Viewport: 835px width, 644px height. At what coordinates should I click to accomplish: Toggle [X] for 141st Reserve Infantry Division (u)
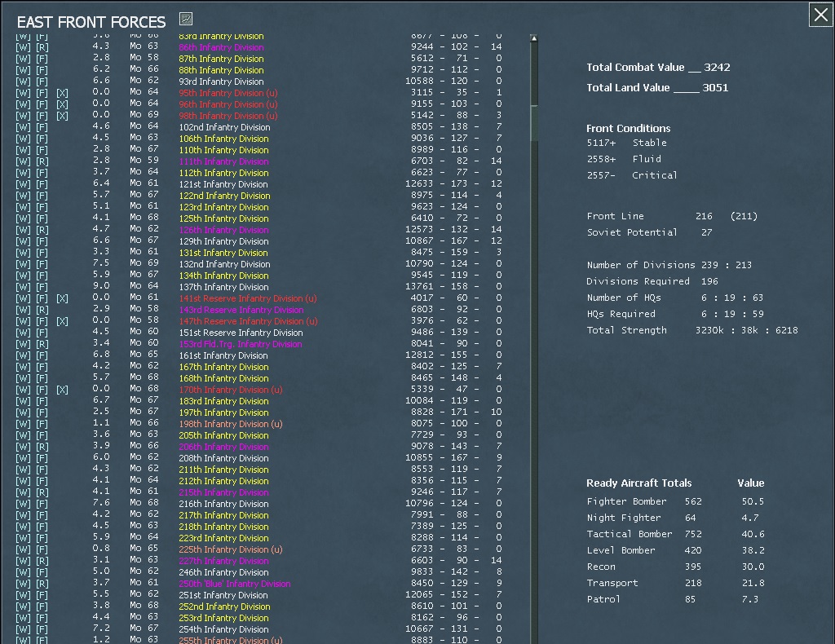click(62, 298)
